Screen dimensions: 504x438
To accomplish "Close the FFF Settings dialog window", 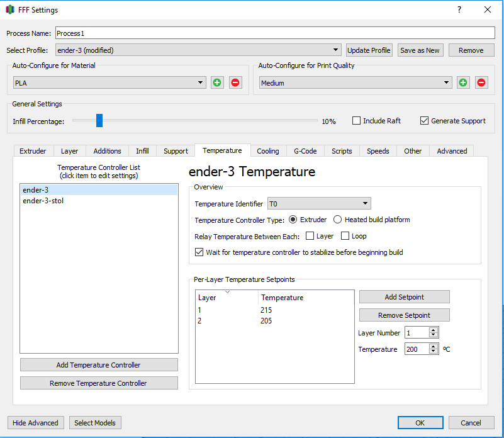I will (488, 9).
